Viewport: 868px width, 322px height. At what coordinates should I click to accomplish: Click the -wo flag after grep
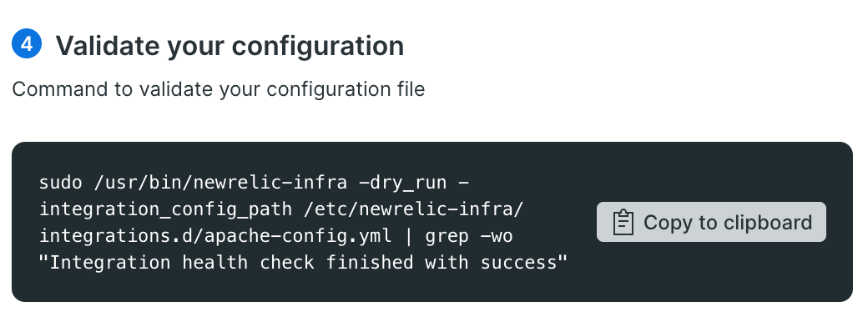pyautogui.click(x=497, y=236)
